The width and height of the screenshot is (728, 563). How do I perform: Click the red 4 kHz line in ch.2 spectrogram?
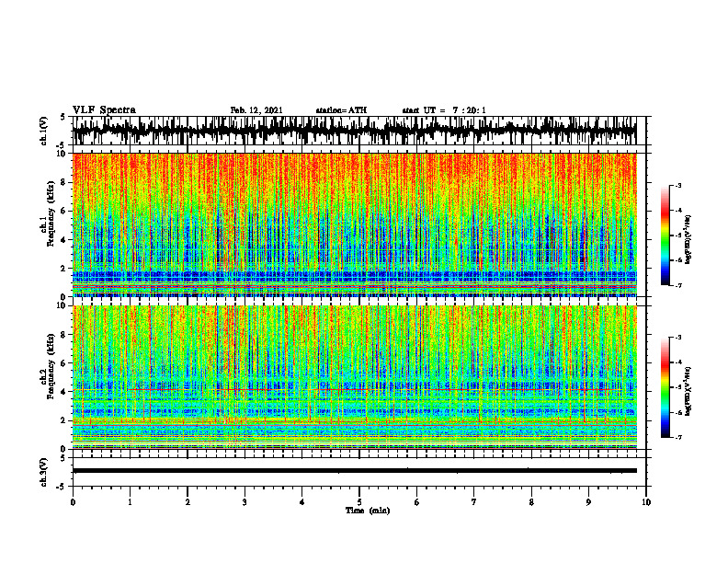354,390
